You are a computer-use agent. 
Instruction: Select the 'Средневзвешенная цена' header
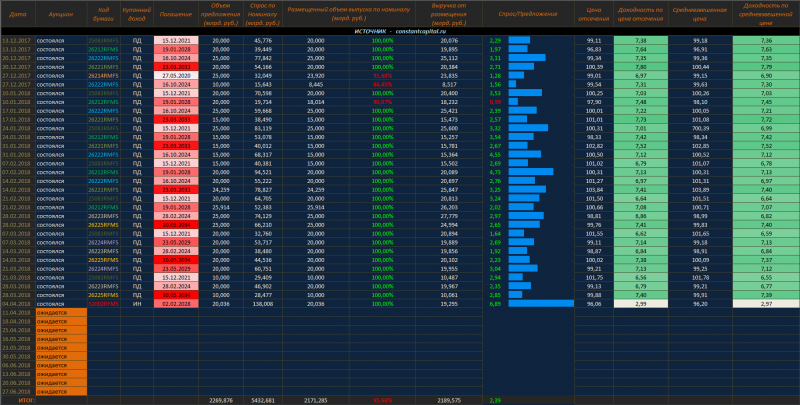tap(698, 16)
